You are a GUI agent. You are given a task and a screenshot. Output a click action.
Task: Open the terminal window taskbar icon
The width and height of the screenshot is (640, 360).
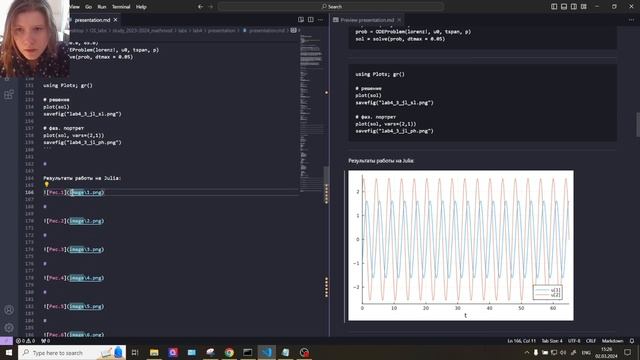248,352
